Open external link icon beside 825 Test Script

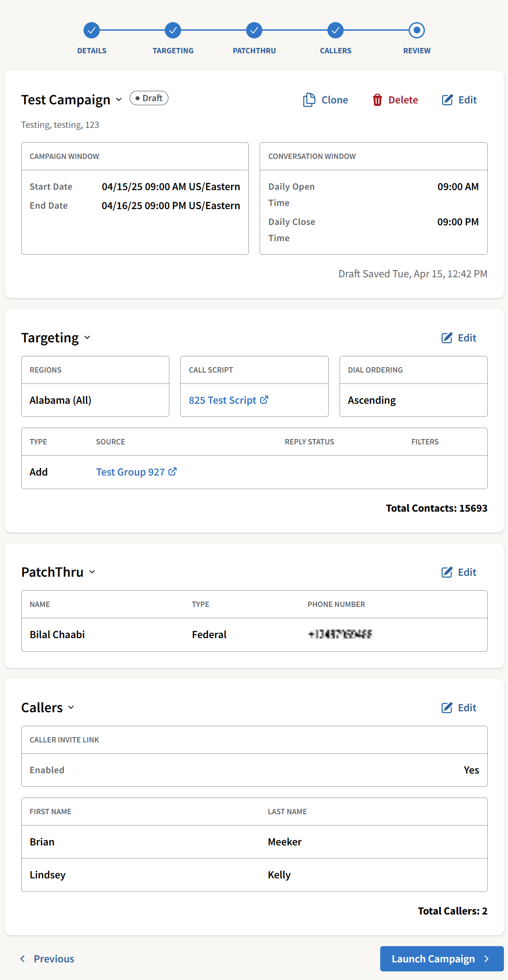tap(264, 400)
